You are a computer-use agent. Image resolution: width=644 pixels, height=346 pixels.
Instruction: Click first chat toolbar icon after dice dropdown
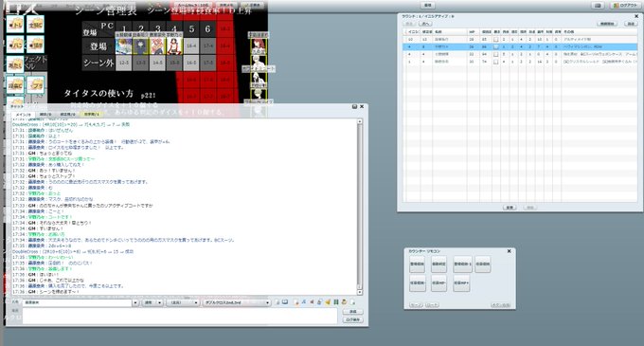[277, 302]
